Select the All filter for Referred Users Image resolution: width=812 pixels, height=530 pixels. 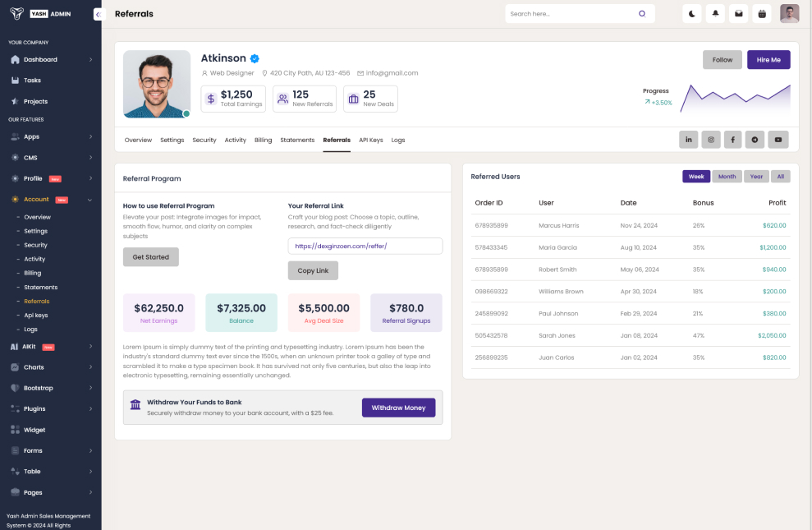click(x=781, y=177)
